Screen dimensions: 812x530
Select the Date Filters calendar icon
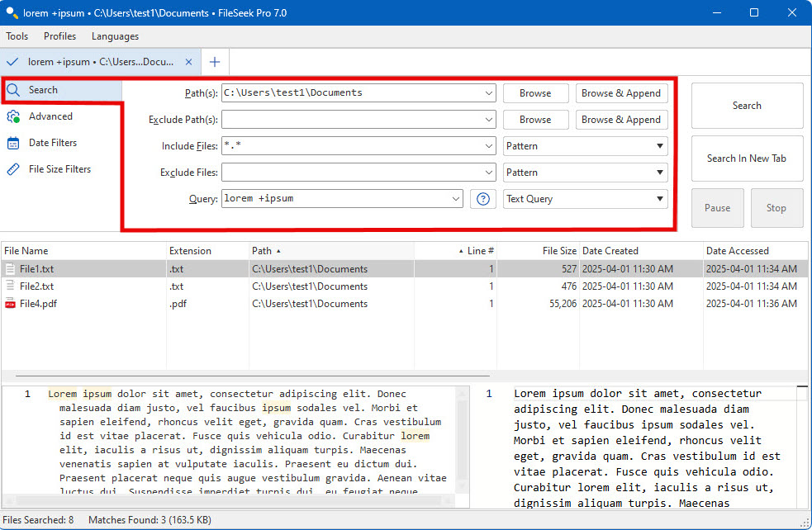(13, 143)
